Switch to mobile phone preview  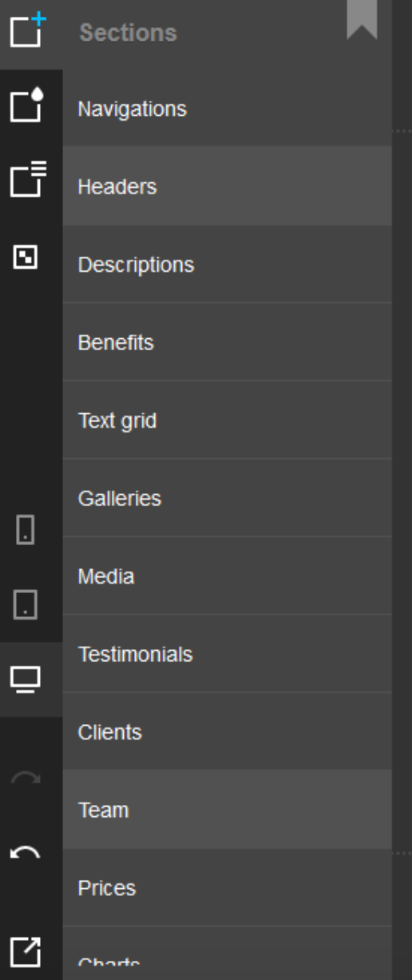26,530
